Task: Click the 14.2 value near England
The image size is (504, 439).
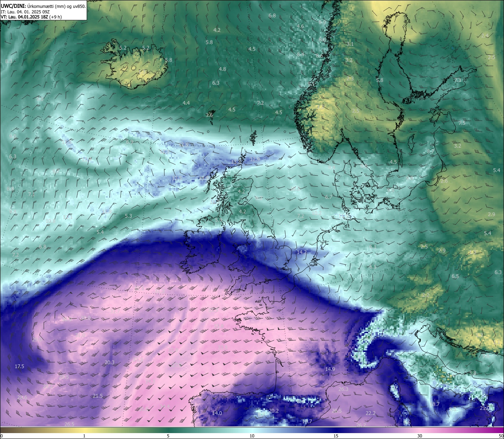Action: [302, 252]
